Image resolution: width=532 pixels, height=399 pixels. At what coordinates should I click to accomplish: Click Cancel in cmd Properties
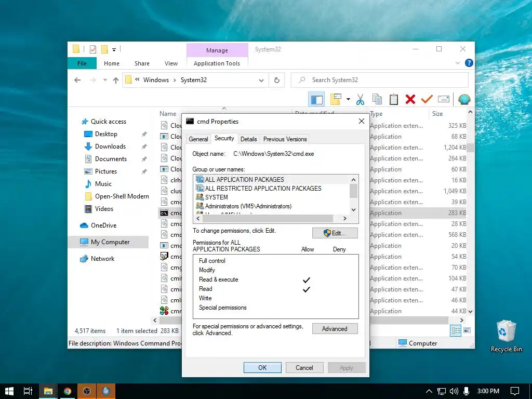[x=304, y=367]
